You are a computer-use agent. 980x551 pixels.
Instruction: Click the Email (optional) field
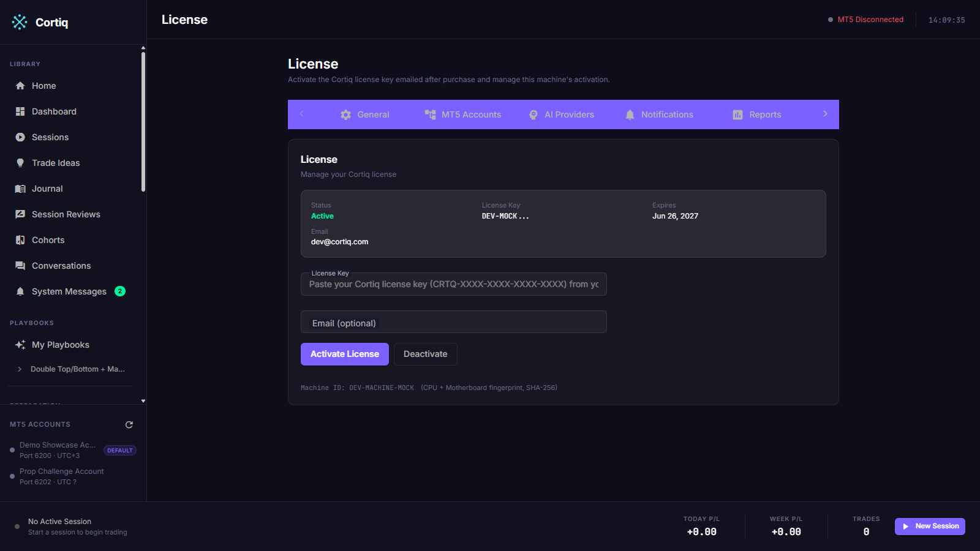point(454,322)
